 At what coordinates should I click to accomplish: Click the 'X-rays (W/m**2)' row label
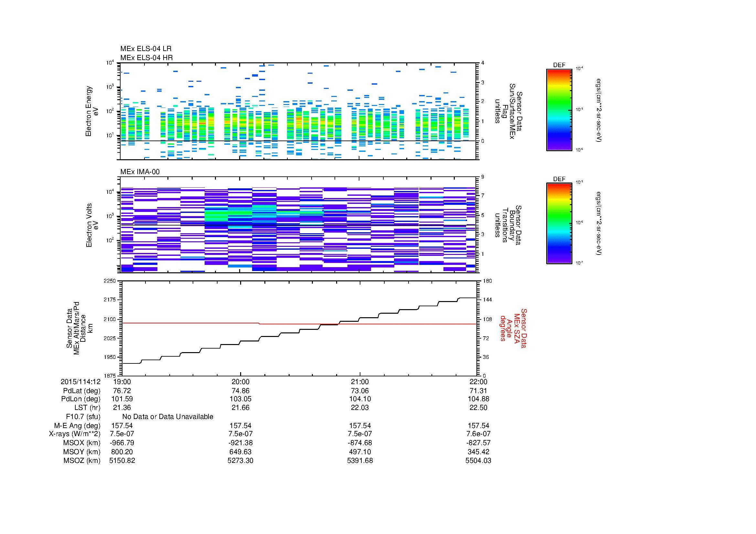75,434
